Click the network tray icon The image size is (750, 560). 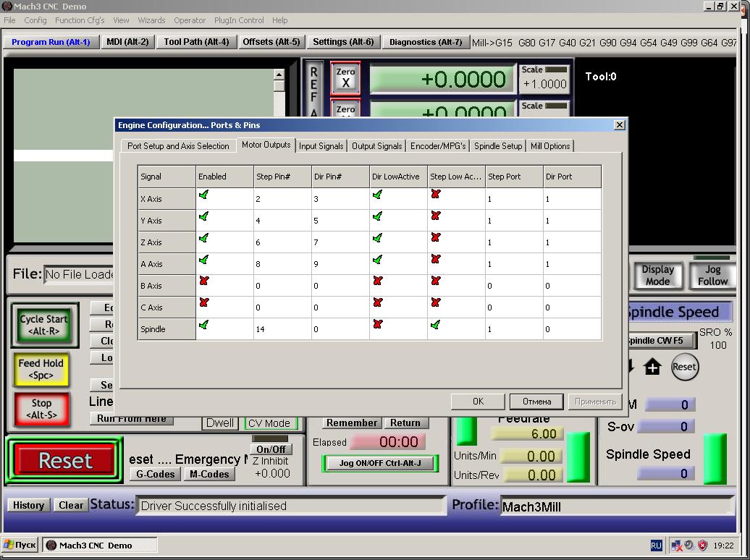click(x=676, y=546)
